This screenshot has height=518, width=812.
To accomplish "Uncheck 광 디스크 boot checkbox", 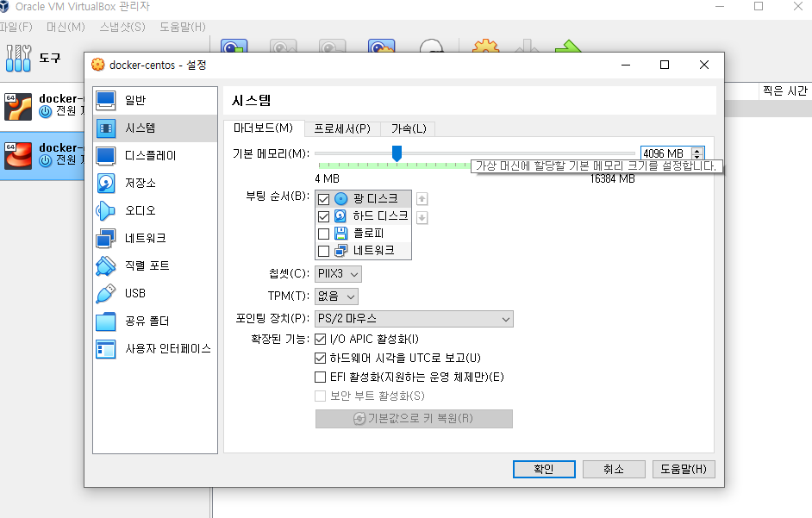I will tap(323, 199).
